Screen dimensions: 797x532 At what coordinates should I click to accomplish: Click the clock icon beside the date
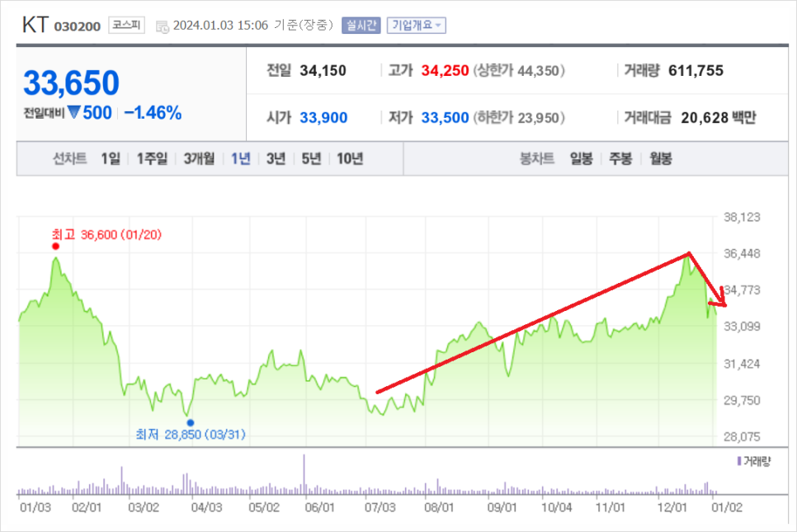click(x=163, y=26)
